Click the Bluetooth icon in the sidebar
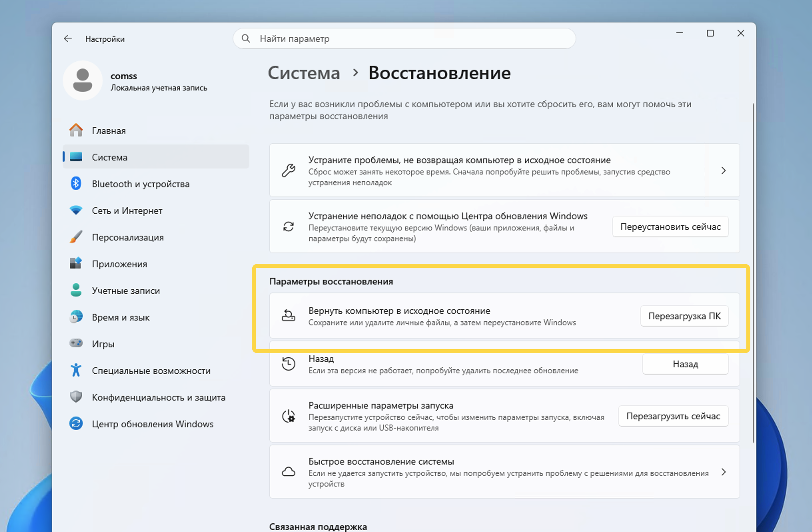812x532 pixels. point(76,184)
